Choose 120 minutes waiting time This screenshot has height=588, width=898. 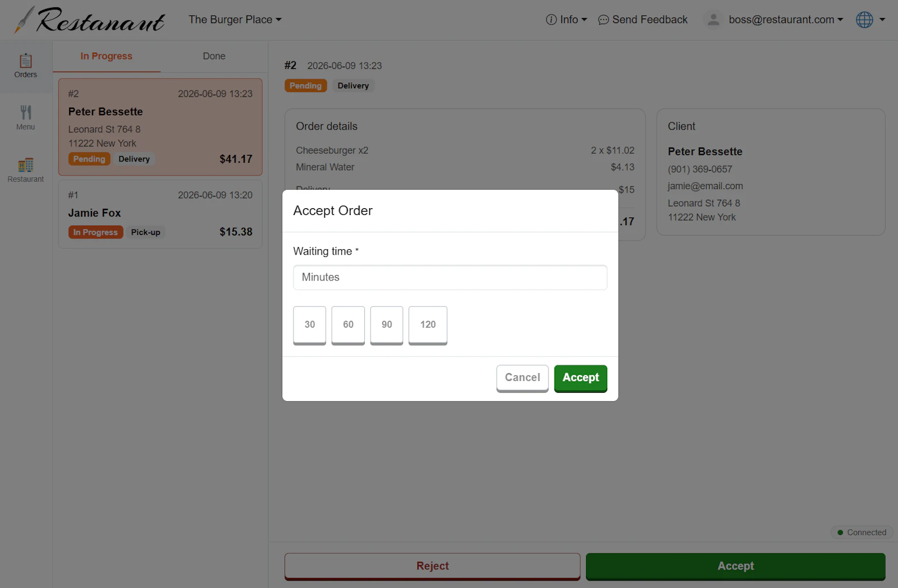pos(428,325)
